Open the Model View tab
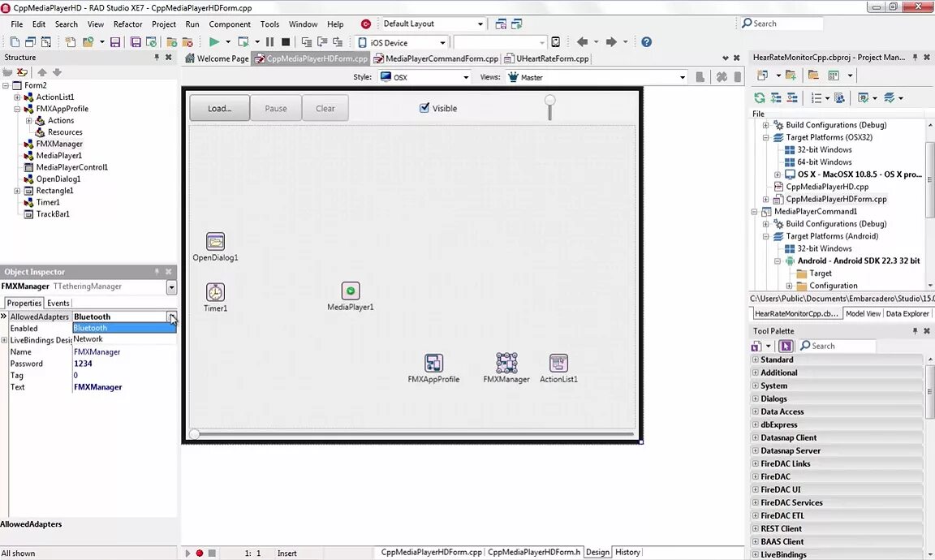The width and height of the screenshot is (935, 560). coord(863,313)
